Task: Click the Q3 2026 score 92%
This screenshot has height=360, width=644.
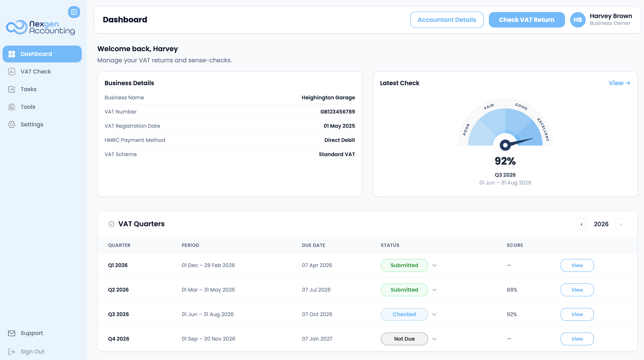Action: [512, 314]
